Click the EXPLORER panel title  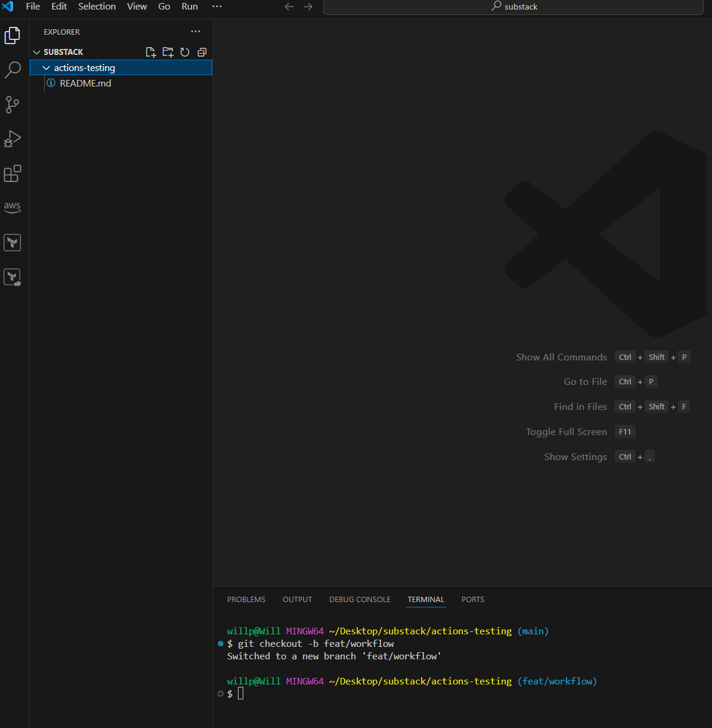coord(61,32)
